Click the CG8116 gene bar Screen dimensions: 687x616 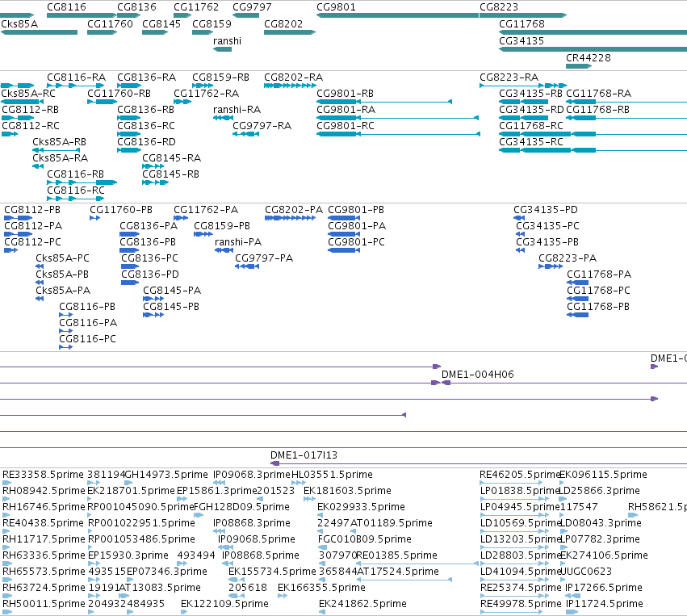(82, 15)
